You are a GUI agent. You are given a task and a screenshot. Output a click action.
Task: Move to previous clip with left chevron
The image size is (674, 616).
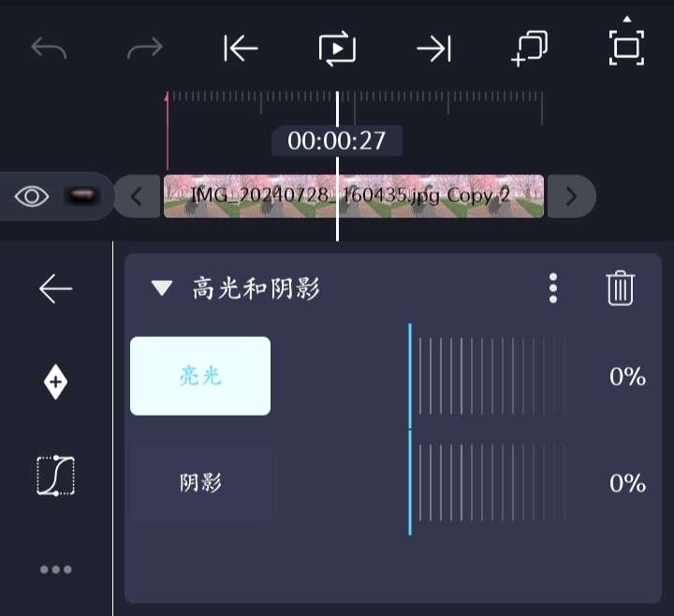(x=137, y=197)
